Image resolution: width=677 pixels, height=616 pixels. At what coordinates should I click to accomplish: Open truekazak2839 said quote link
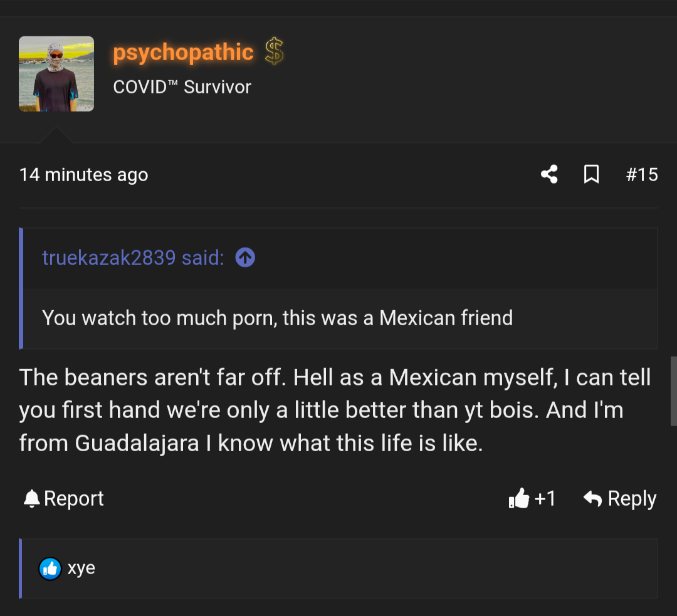click(133, 258)
